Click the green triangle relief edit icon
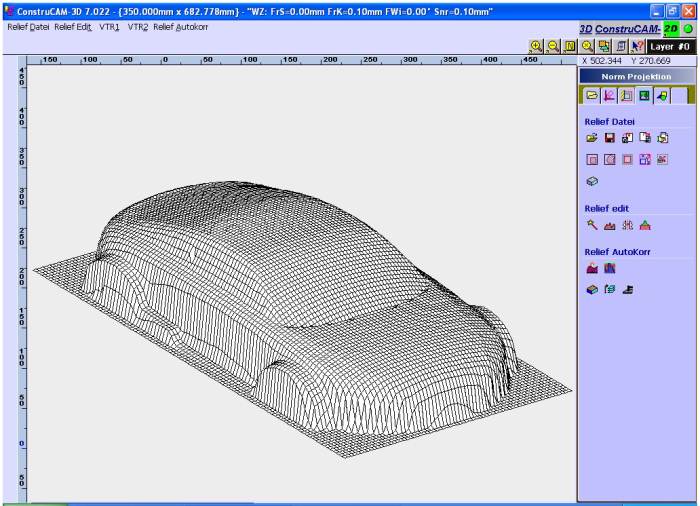The image size is (700, 506). click(x=645, y=226)
